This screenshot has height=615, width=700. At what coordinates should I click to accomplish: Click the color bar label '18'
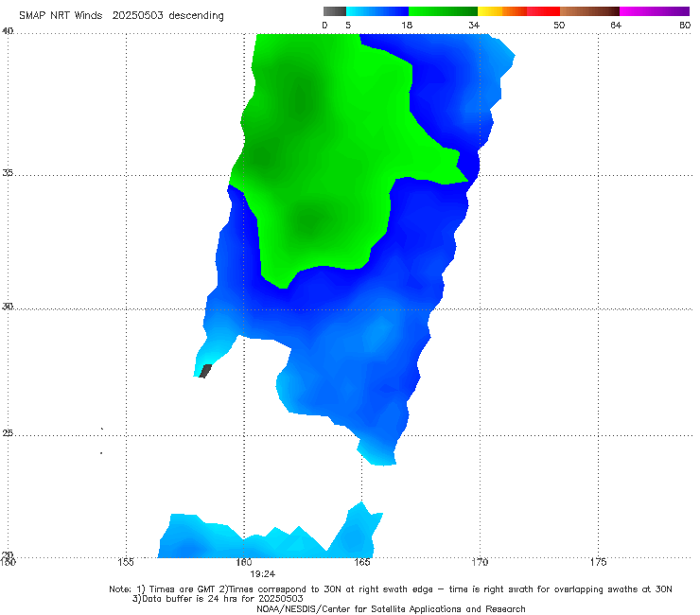coord(407,25)
